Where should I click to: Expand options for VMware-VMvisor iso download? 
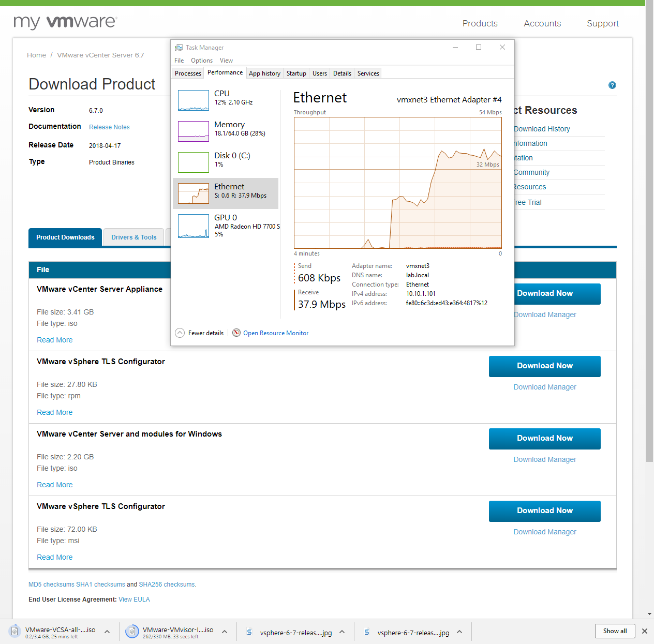tap(225, 632)
